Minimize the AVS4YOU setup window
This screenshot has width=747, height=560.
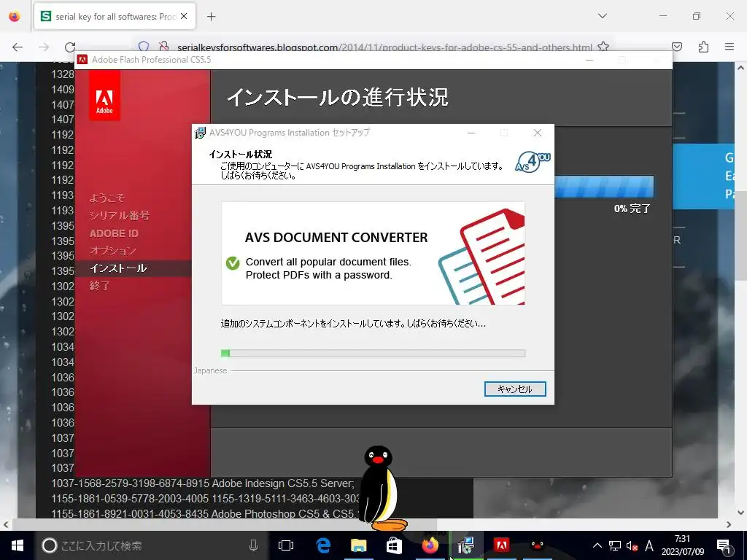pos(471,133)
